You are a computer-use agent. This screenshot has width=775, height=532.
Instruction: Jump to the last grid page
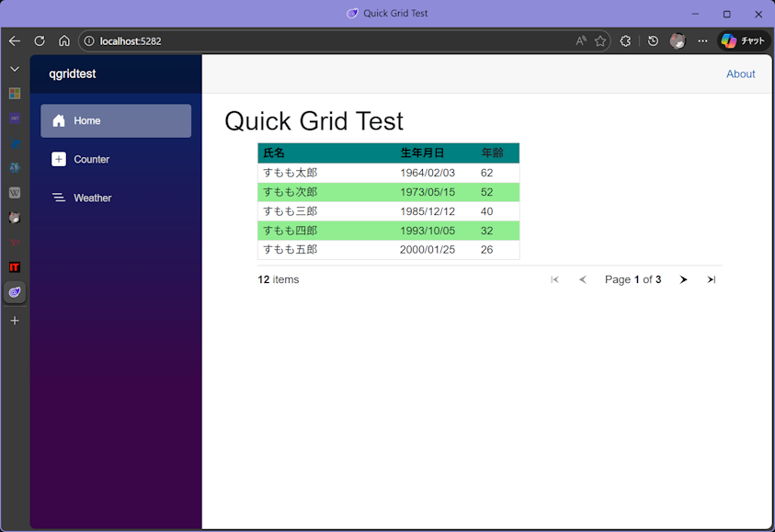712,280
